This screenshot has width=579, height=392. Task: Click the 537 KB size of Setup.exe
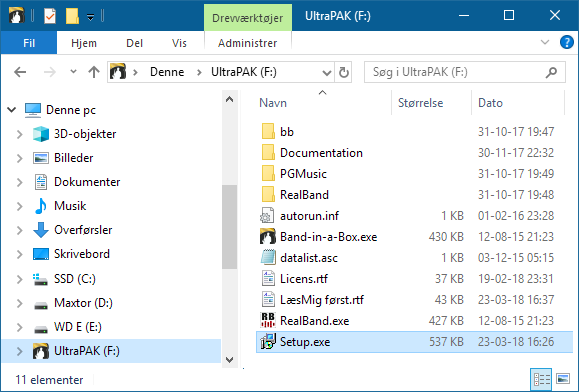pos(446,342)
